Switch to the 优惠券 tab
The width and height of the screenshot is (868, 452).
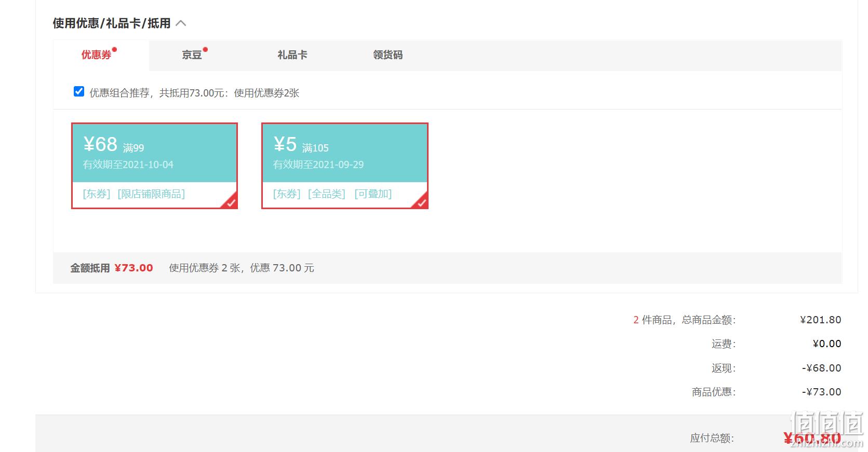(101, 55)
